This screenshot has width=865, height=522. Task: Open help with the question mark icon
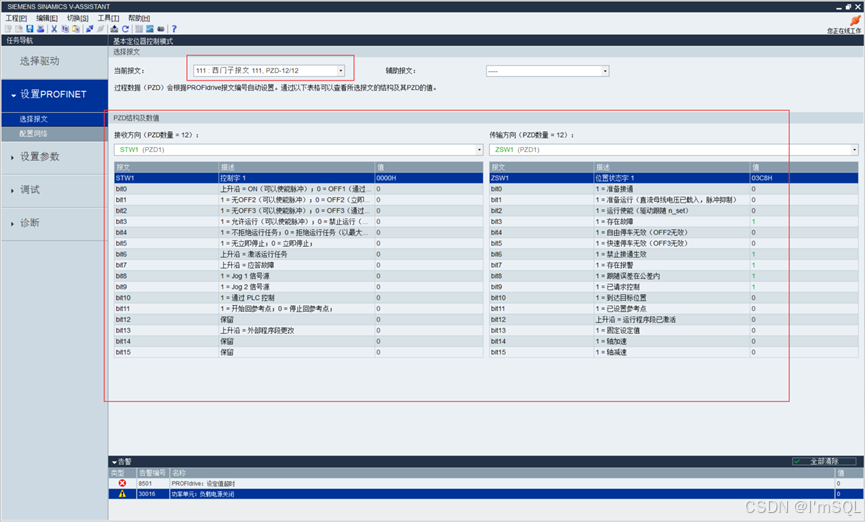(174, 29)
